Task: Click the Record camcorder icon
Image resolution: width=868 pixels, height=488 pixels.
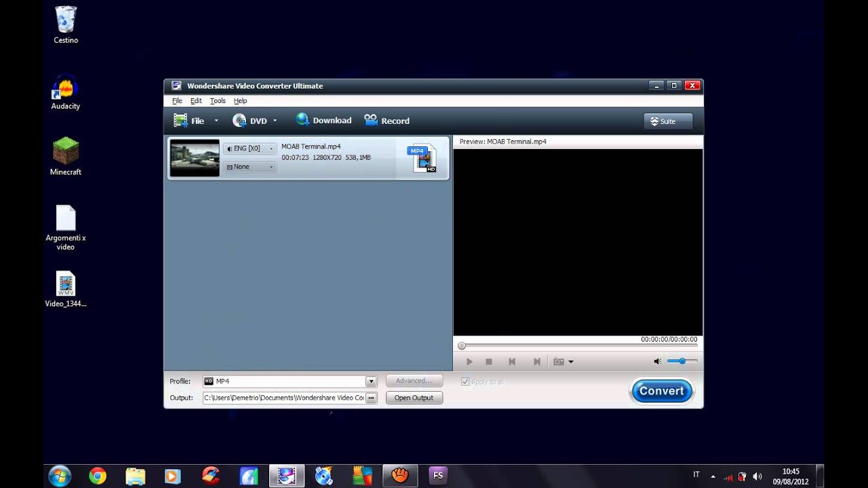Action: [x=370, y=120]
